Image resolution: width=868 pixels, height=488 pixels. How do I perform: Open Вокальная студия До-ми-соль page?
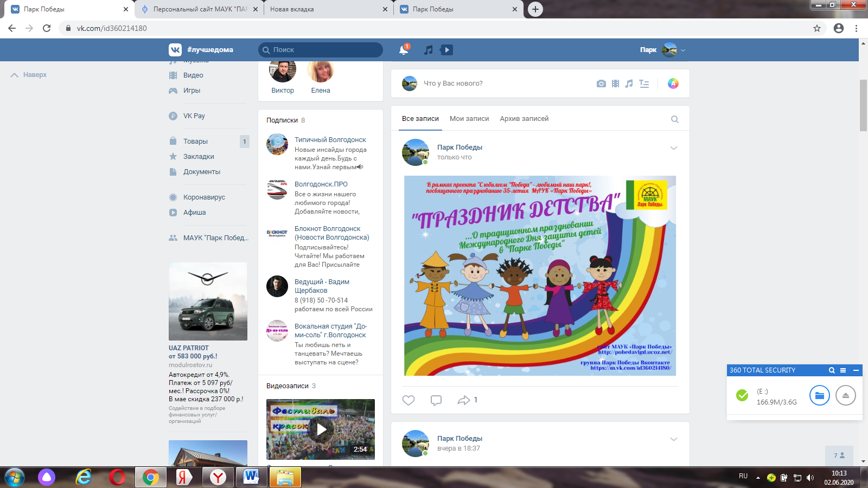pyautogui.click(x=331, y=331)
